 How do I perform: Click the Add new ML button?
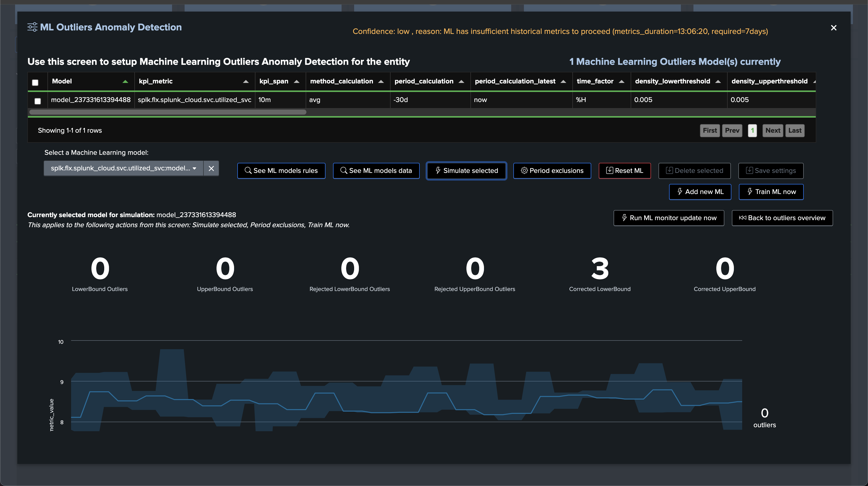[700, 192]
